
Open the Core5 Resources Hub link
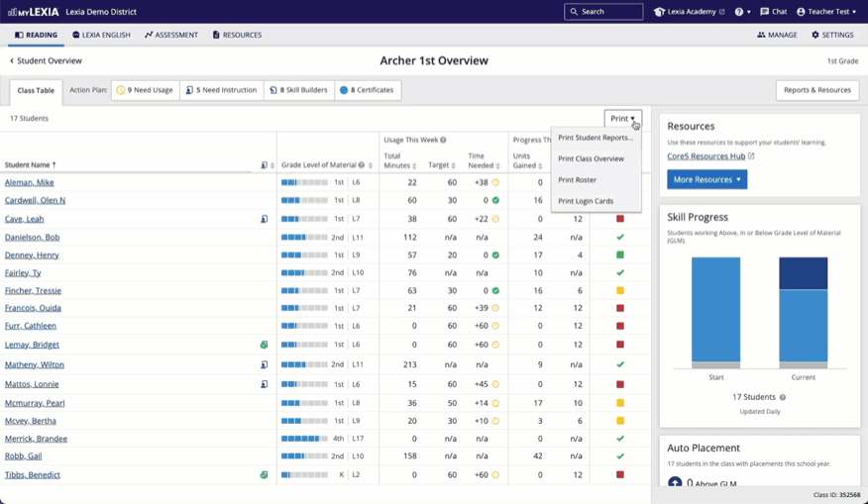pyautogui.click(x=706, y=156)
